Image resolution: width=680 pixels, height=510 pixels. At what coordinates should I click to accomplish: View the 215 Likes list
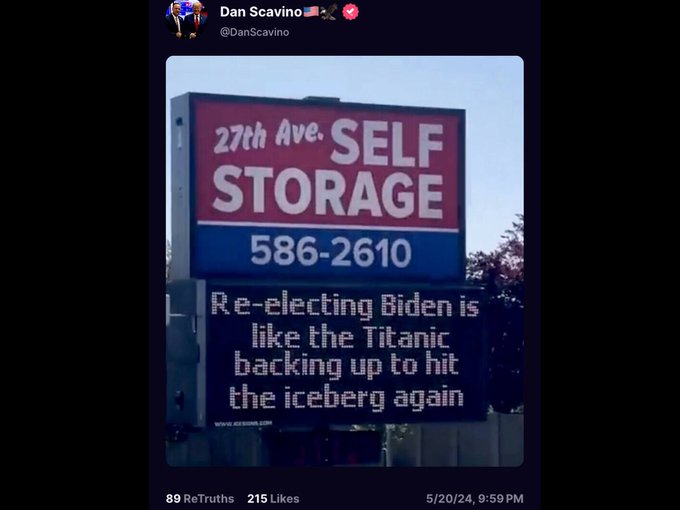[x=273, y=499]
